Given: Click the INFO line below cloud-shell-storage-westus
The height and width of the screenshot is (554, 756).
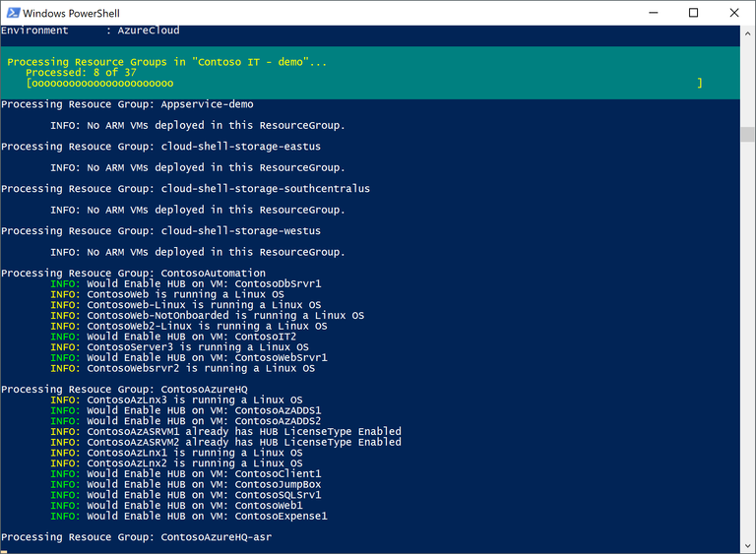Looking at the screenshot, I should (x=198, y=252).
